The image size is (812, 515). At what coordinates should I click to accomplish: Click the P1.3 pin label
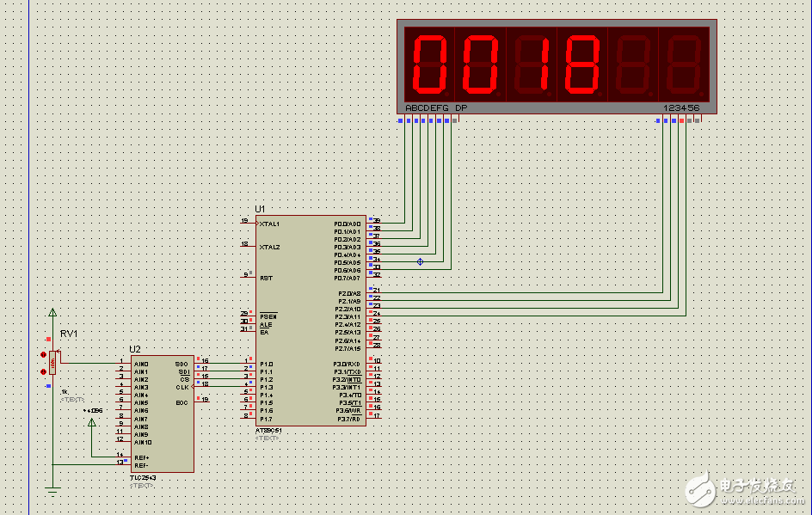click(x=266, y=388)
